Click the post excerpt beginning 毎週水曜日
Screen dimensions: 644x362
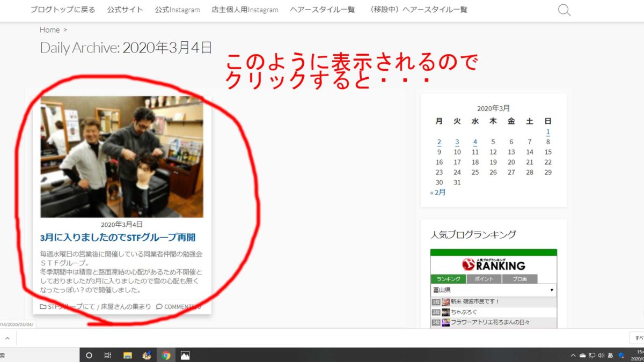point(121,271)
